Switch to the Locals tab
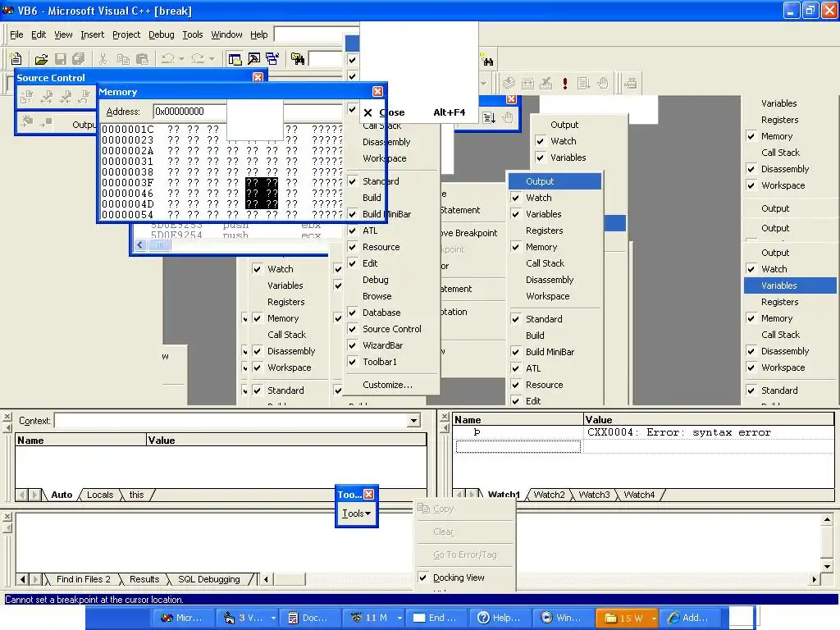Image resolution: width=840 pixels, height=630 pixels. (x=100, y=495)
